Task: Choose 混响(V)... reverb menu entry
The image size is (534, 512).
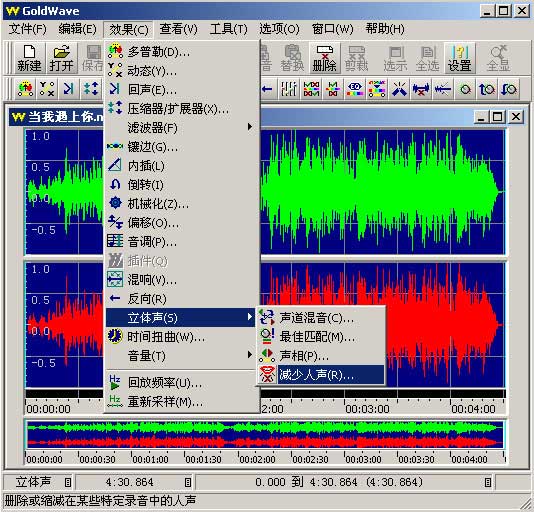Action: click(x=180, y=280)
